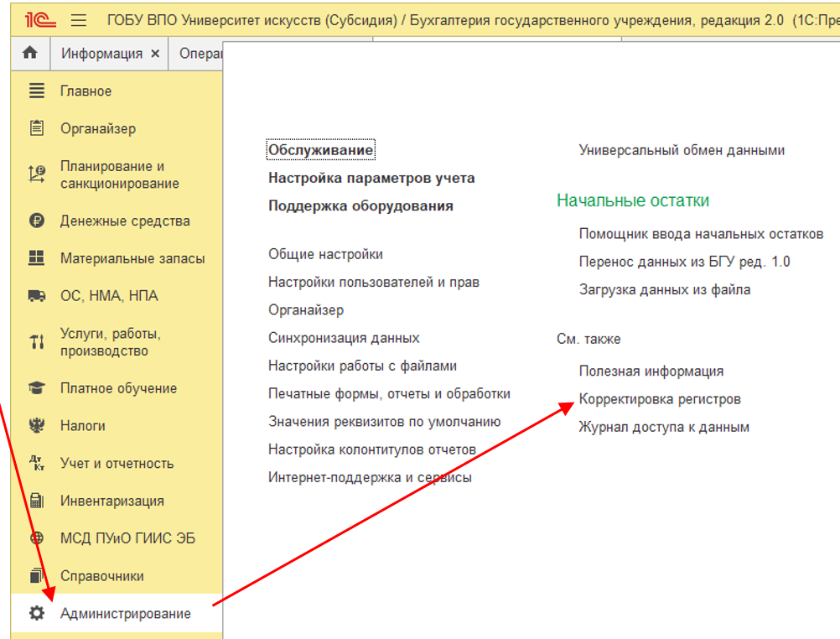Open Настройки пользователей и прав
This screenshot has width=840, height=639.
[373, 283]
